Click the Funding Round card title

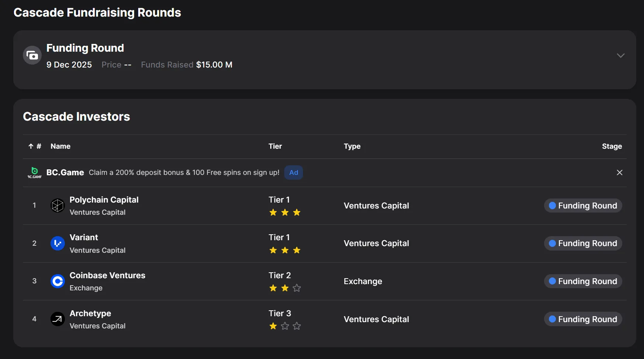click(85, 48)
